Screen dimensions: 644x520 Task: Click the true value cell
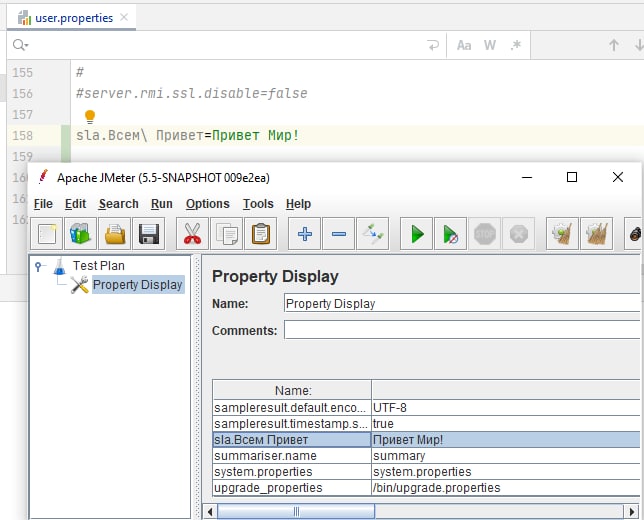coord(505,423)
